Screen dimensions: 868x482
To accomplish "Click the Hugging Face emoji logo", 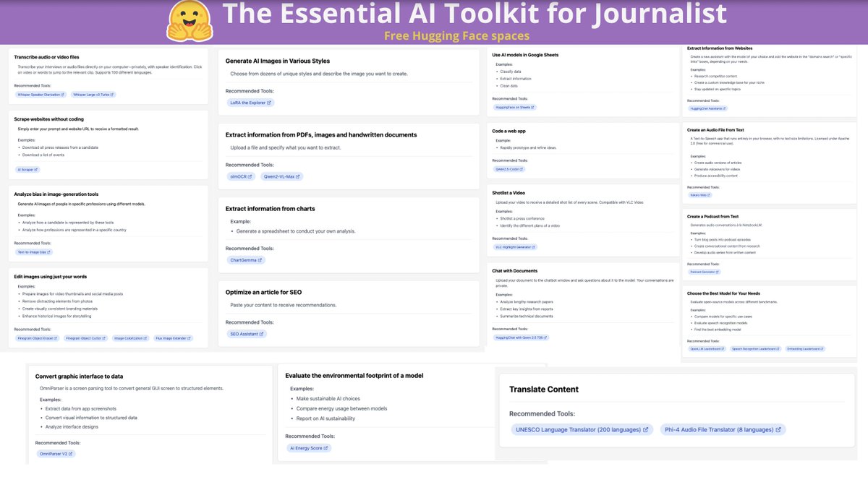I will coord(190,22).
